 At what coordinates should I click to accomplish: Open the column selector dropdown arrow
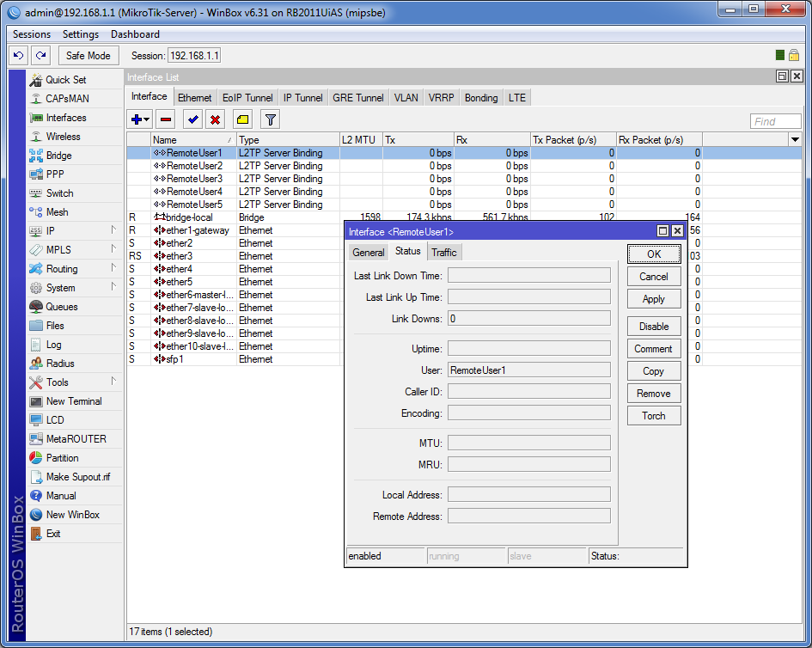[795, 139]
